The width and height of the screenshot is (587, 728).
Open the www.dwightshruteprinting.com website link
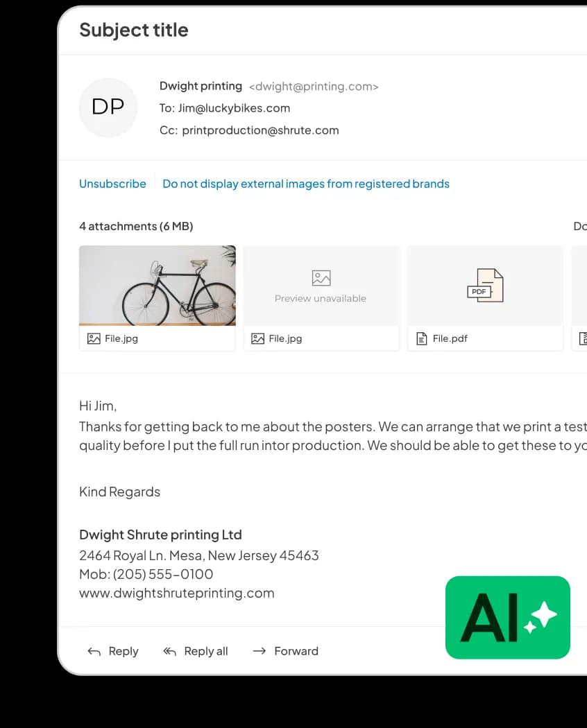(x=177, y=593)
